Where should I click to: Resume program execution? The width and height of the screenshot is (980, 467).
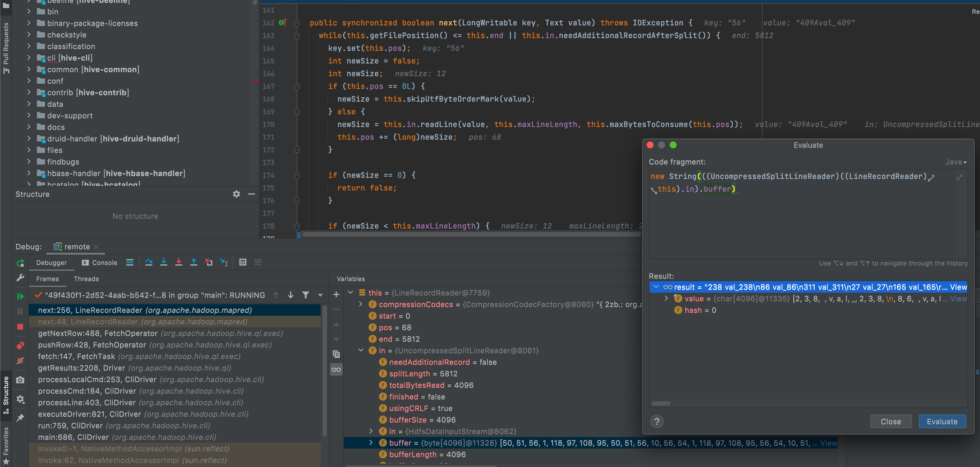coord(20,296)
